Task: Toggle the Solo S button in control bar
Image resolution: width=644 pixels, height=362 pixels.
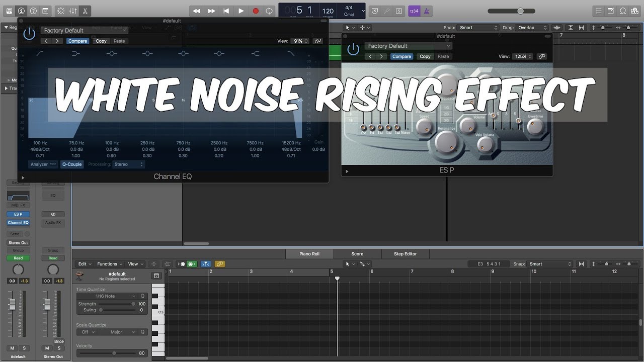Action: (x=399, y=11)
